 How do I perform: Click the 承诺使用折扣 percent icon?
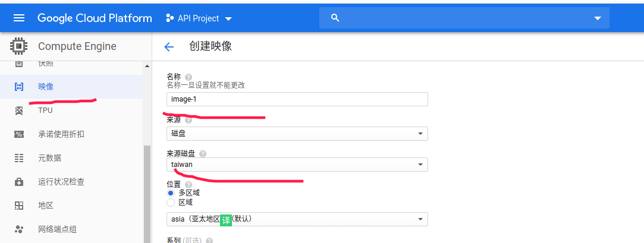(x=19, y=134)
